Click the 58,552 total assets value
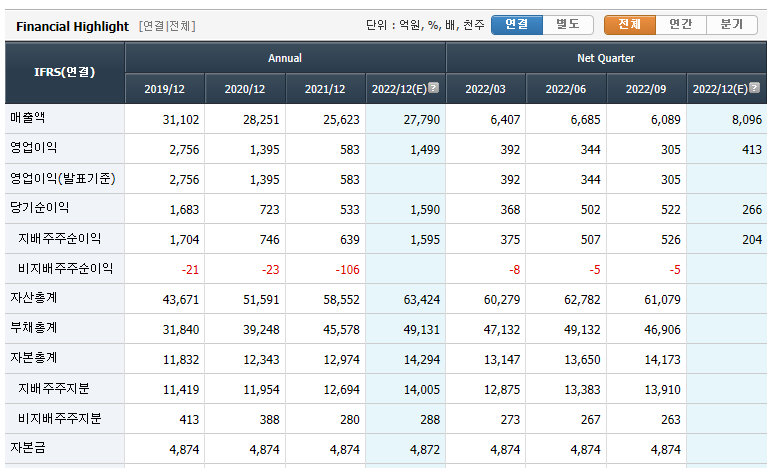Viewport: 774px width, 468px height. click(341, 300)
